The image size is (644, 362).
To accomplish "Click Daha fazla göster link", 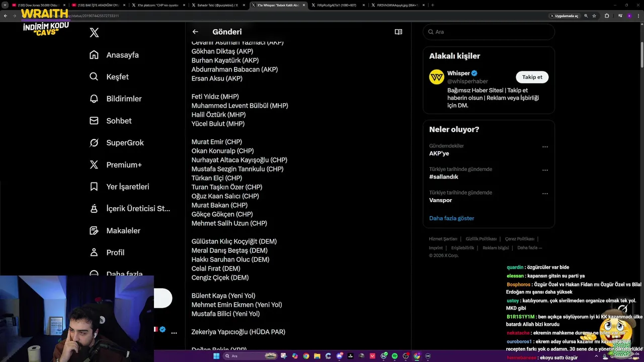I will [451, 218].
